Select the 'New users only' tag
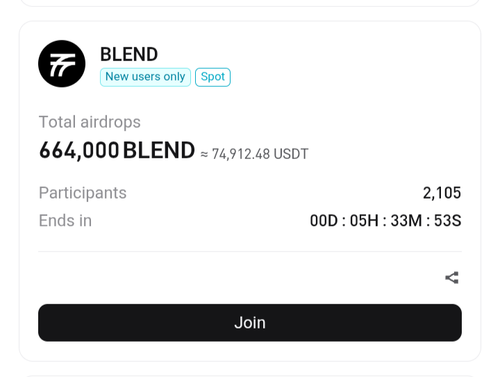The image size is (500, 377). (145, 77)
